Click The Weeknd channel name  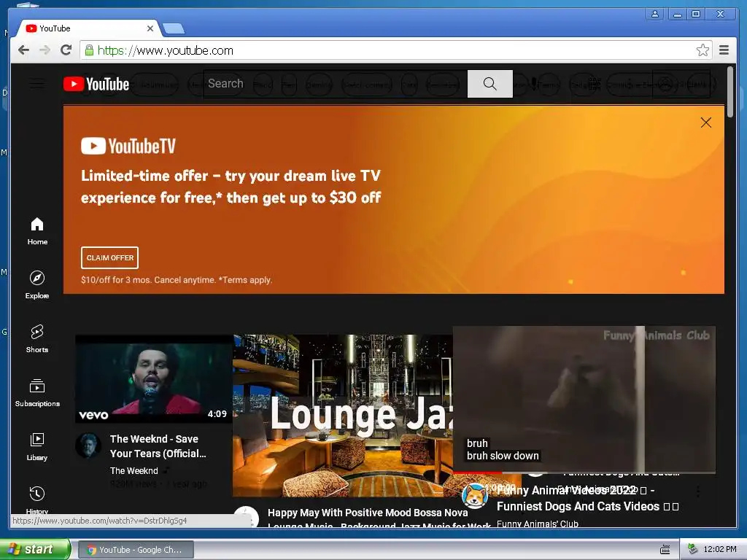click(x=134, y=470)
